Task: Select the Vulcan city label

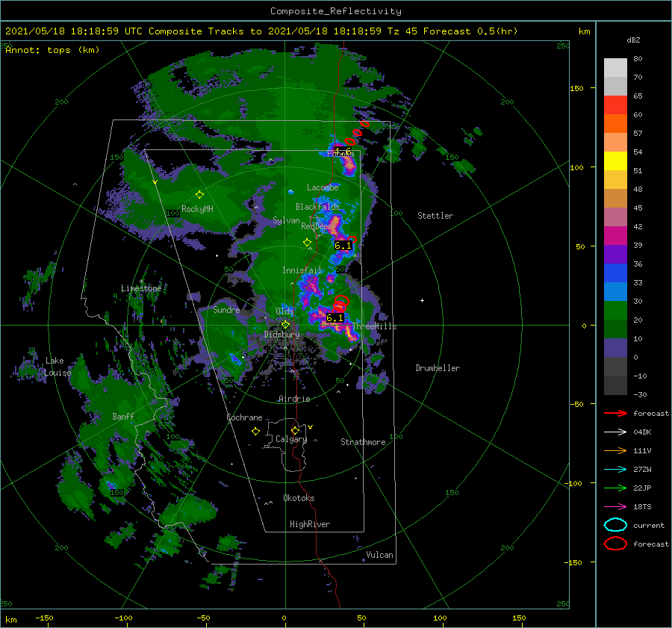Action: click(380, 555)
